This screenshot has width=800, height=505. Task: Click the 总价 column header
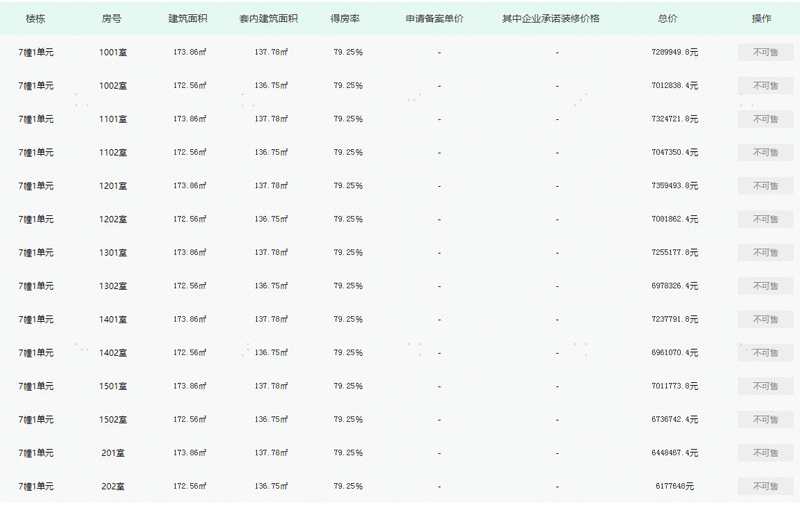point(667,19)
